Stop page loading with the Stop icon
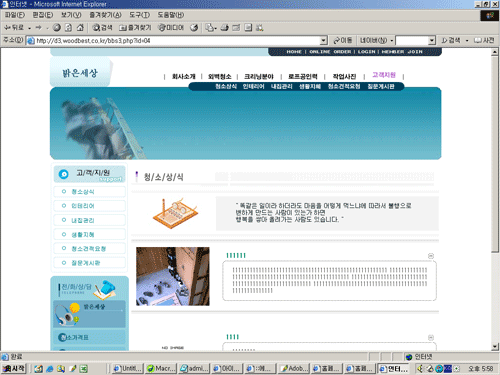Screen dimensions: 500x375 [x=57, y=28]
